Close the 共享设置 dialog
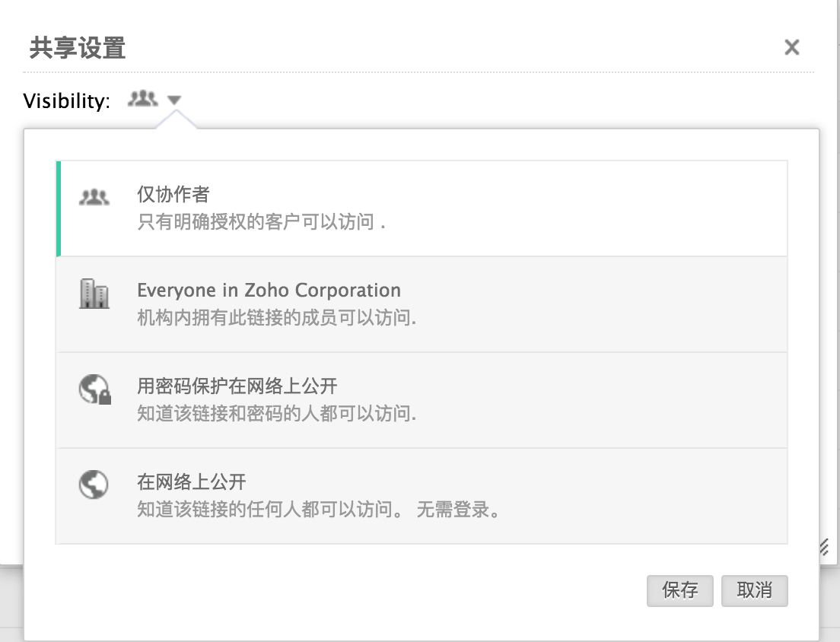Viewport: 840px width, 642px height. pyautogui.click(x=791, y=48)
